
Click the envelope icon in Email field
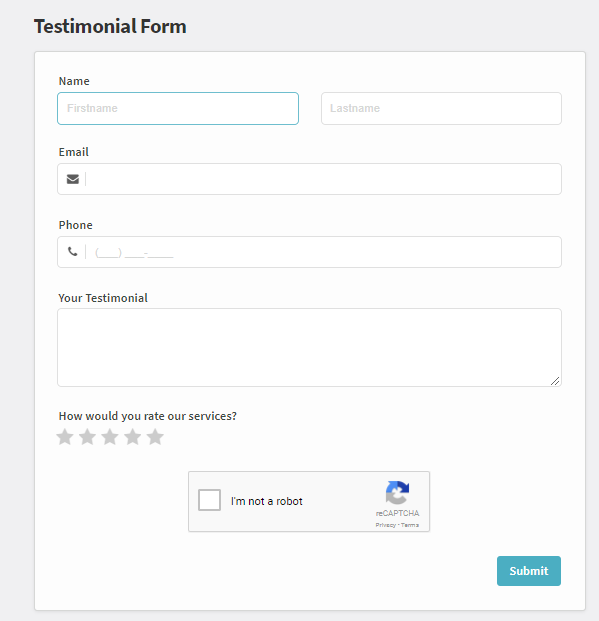pyautogui.click(x=72, y=179)
